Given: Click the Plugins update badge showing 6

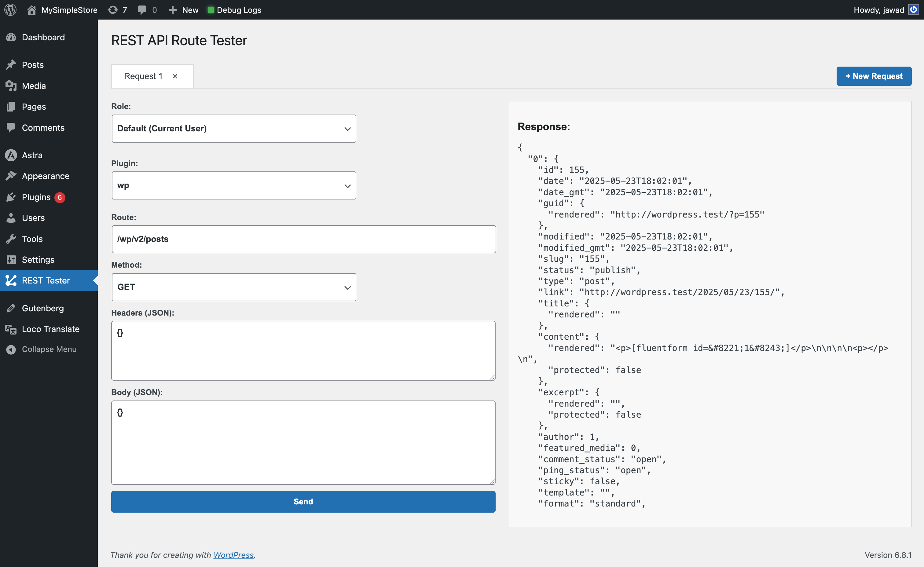Looking at the screenshot, I should click(60, 197).
